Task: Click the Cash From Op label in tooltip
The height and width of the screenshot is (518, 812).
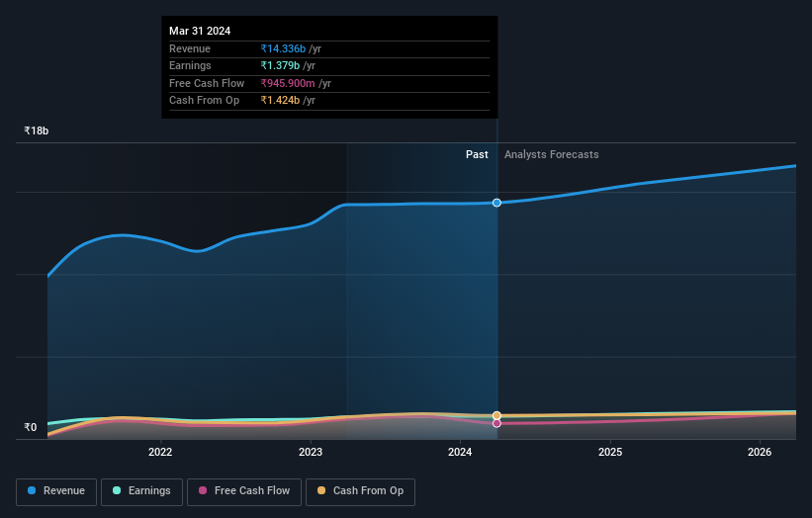Action: 205,101
